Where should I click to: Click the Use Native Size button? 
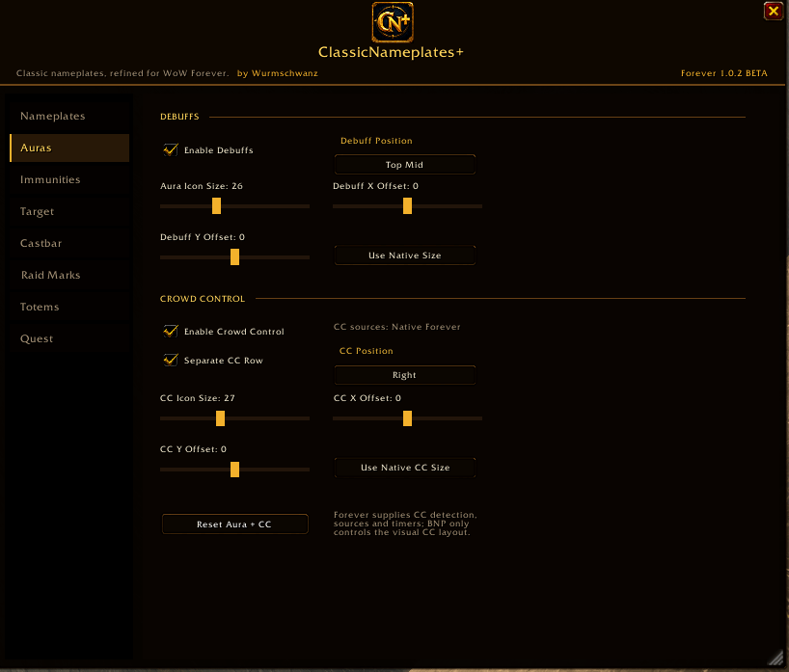404,255
